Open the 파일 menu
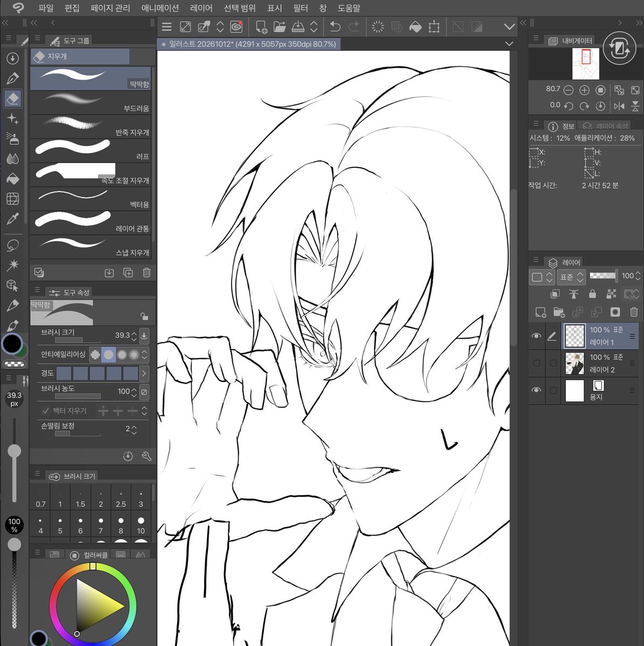 click(46, 8)
